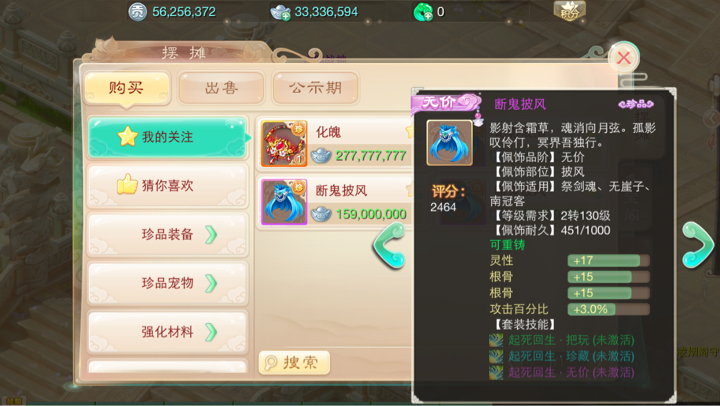
Task: Go to next item with right arrow
Action: click(x=698, y=244)
